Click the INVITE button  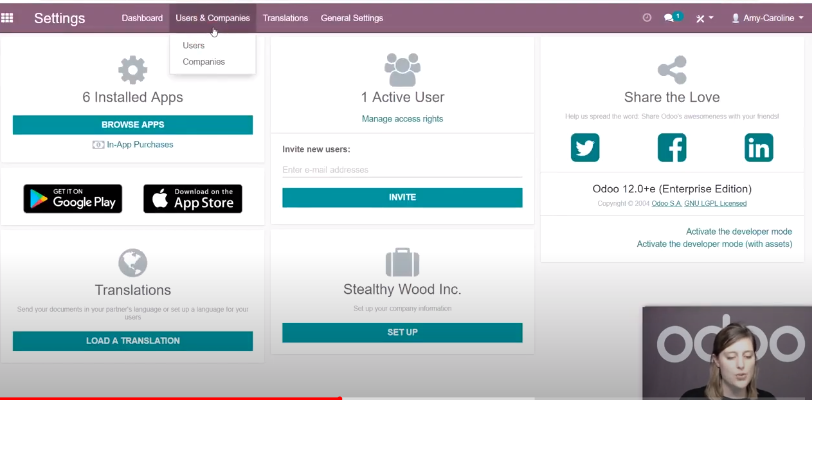402,197
